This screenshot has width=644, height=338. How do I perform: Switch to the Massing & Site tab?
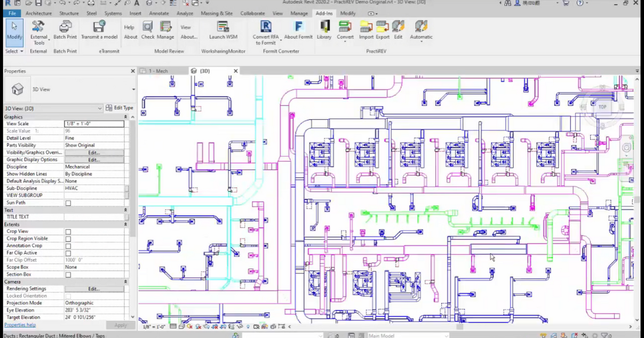point(217,13)
